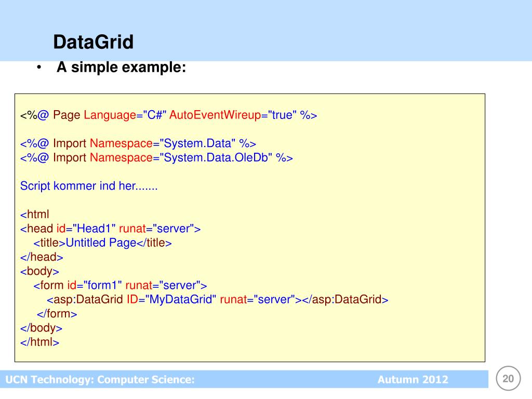Click the closing html tag
The width and height of the screenshot is (532, 399).
(39, 342)
